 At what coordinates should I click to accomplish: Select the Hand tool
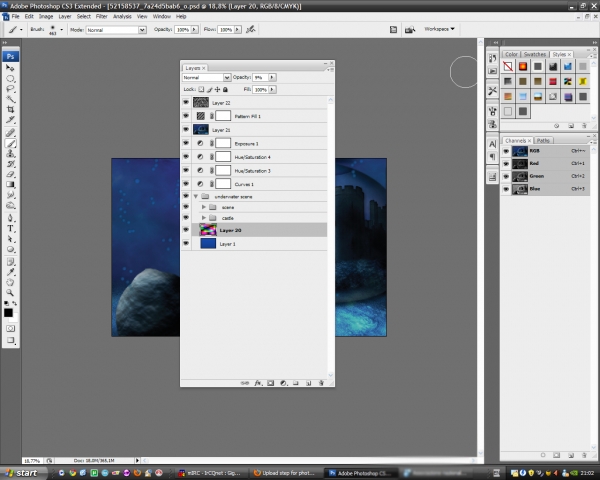[x=10, y=282]
